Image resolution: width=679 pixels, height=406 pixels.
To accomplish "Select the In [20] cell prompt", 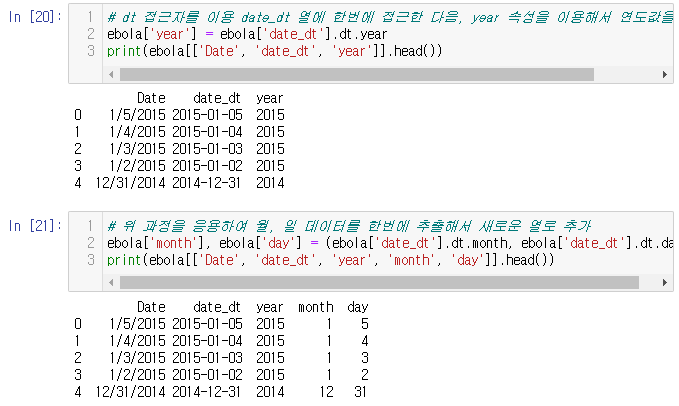I will 35,17.
